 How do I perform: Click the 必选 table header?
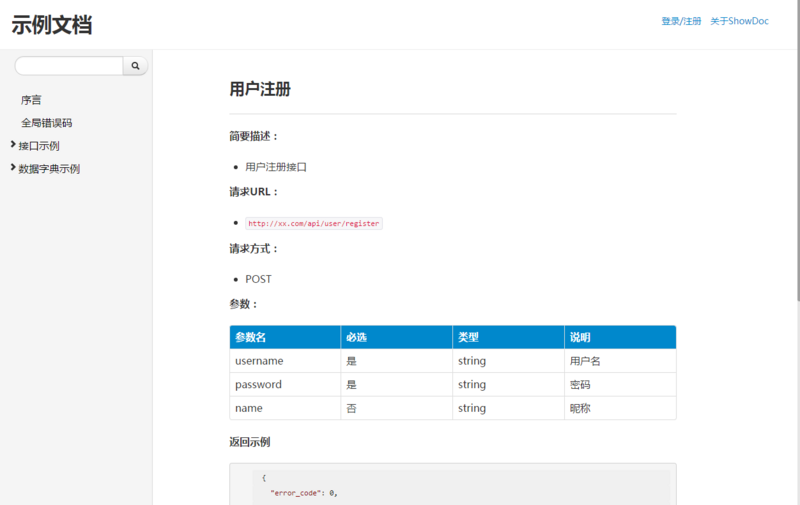tap(356, 337)
